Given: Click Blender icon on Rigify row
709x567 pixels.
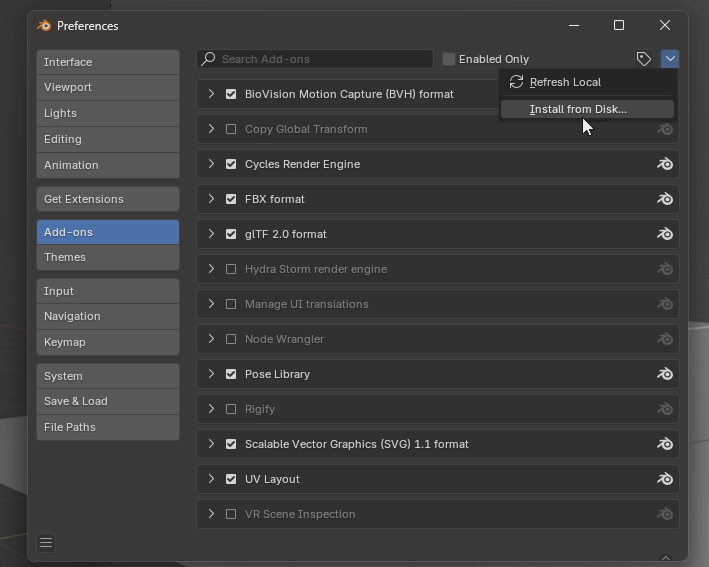Looking at the screenshot, I should [665, 409].
